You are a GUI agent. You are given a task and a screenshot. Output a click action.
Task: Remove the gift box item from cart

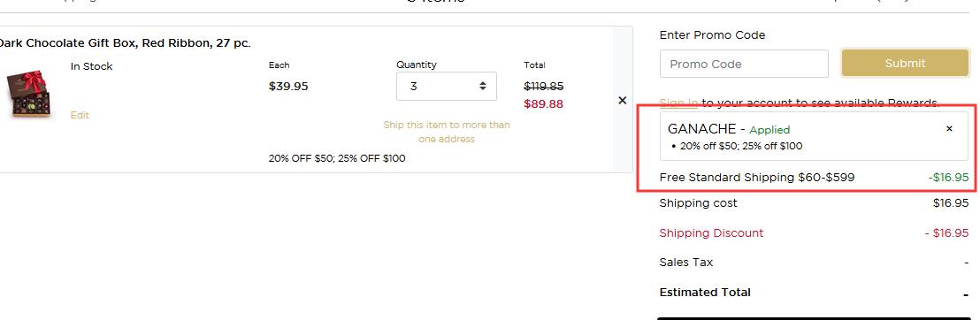point(622,101)
